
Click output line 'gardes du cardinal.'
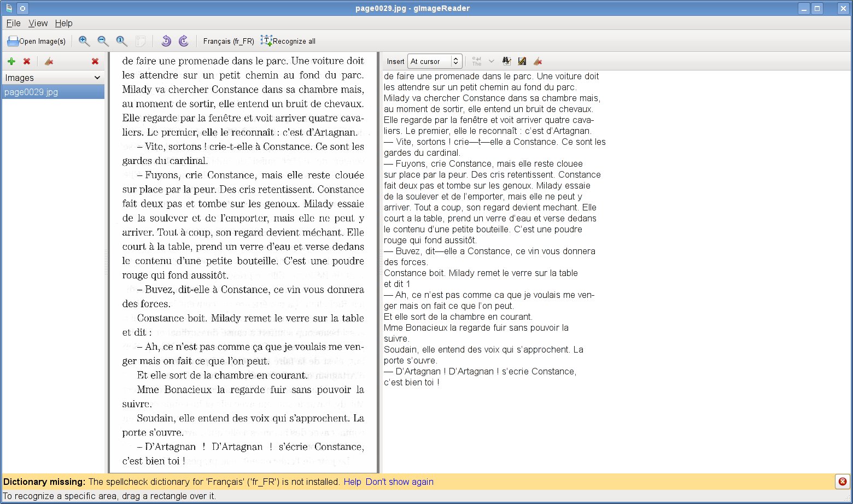[422, 153]
